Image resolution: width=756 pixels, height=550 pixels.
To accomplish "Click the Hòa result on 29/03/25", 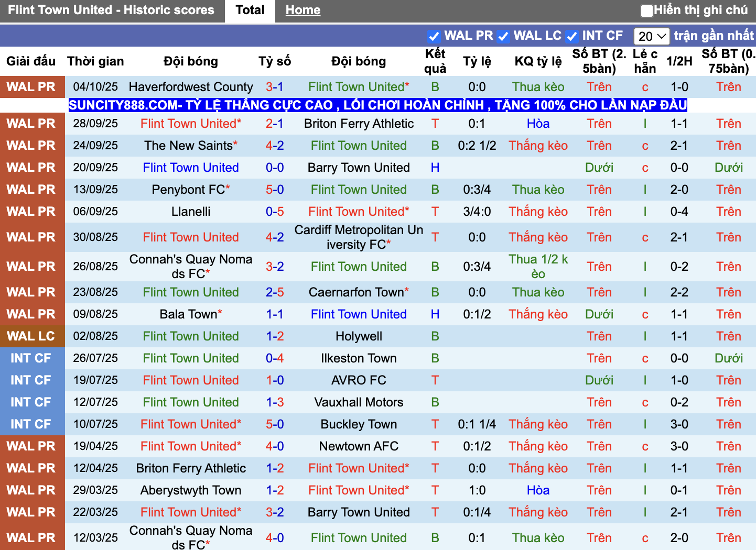I will 538,490.
